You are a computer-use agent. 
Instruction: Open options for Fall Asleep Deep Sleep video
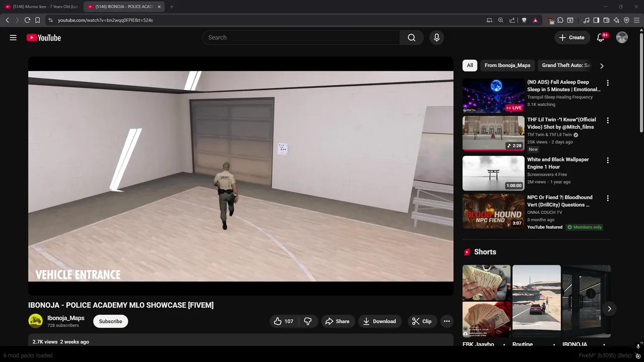pyautogui.click(x=607, y=83)
